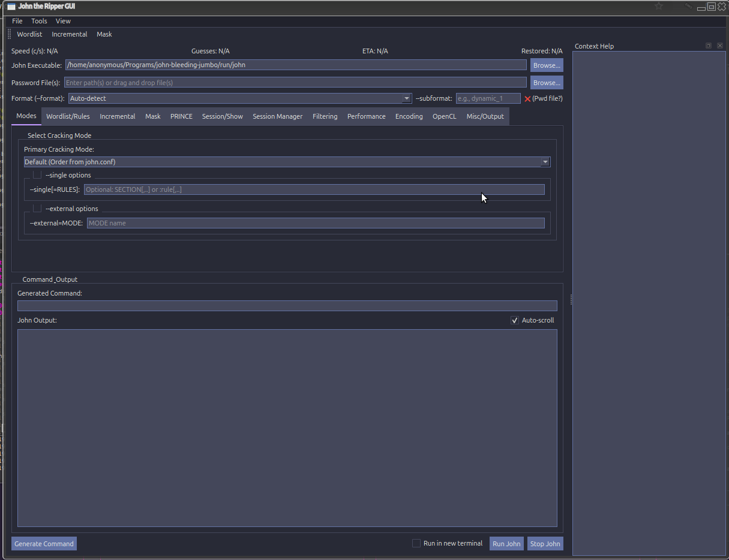Viewport: 729px width, 560px height.
Task: Minimize the John the Ripper window
Action: (x=701, y=8)
